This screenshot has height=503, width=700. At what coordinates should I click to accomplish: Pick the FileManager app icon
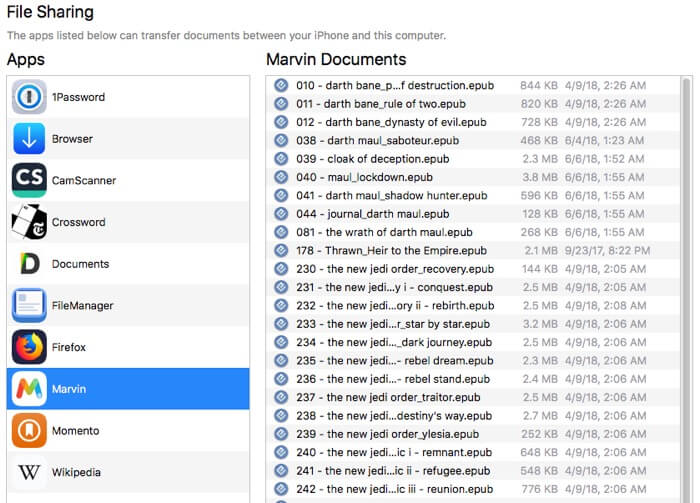[29, 305]
